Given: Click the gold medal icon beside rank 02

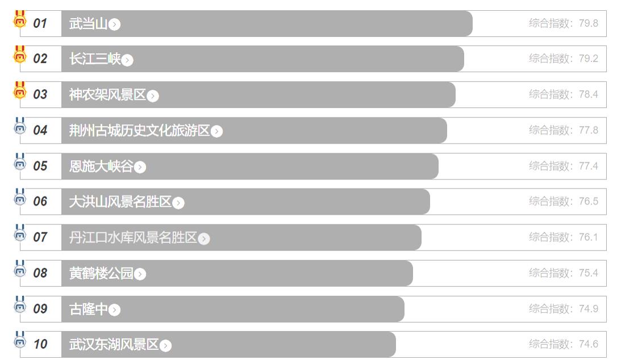Looking at the screenshot, I should [x=20, y=55].
